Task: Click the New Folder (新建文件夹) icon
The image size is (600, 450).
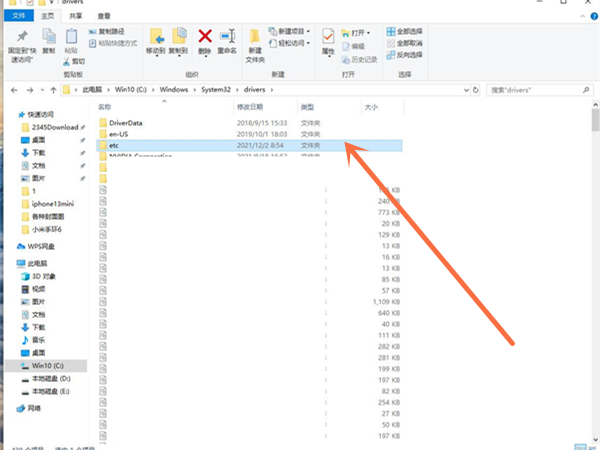Action: [255, 42]
